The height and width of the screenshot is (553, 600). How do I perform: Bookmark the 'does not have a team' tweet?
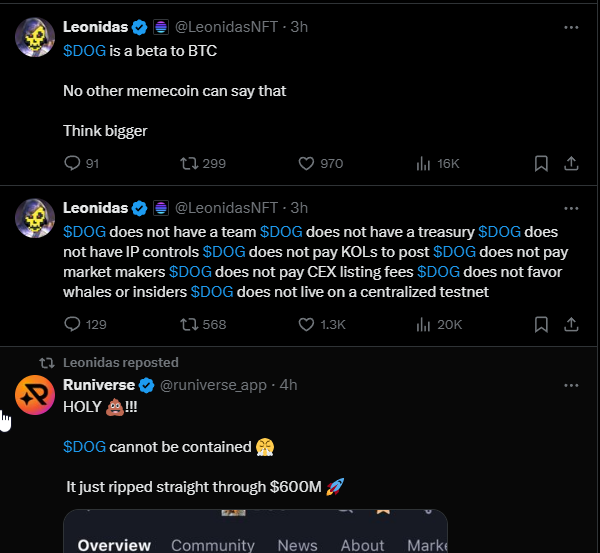540,324
